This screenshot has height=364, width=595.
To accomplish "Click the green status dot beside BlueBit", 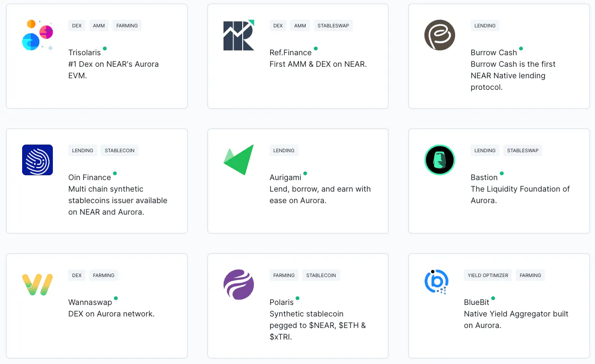I will [493, 298].
